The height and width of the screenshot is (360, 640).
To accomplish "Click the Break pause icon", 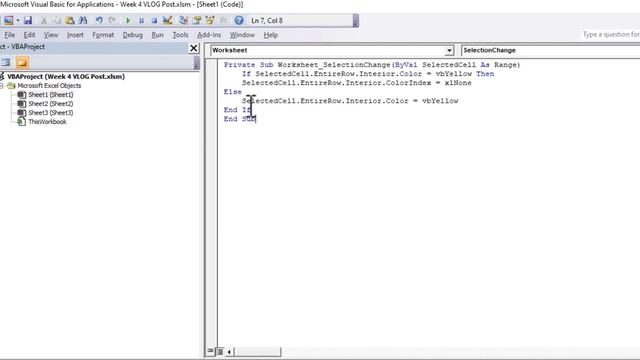I will (141, 20).
